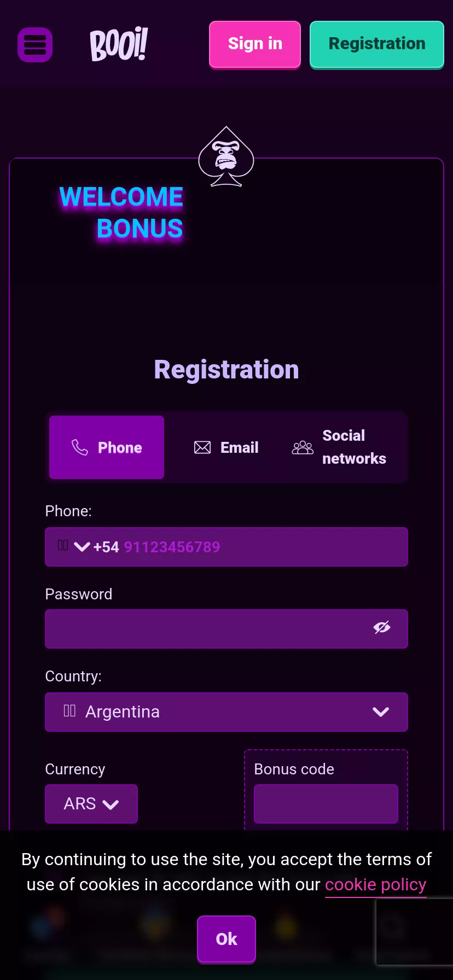
Task: Click the social networks people icon
Action: pos(303,448)
